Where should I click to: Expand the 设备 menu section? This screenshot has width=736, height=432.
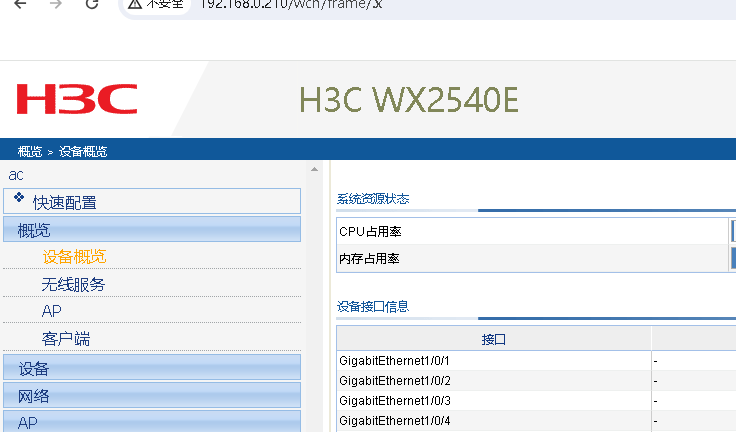152,367
